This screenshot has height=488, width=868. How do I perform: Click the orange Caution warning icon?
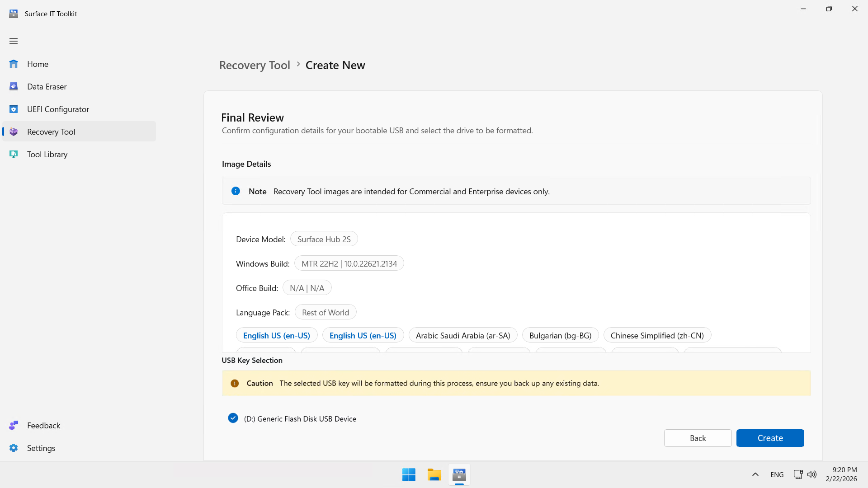tap(235, 384)
